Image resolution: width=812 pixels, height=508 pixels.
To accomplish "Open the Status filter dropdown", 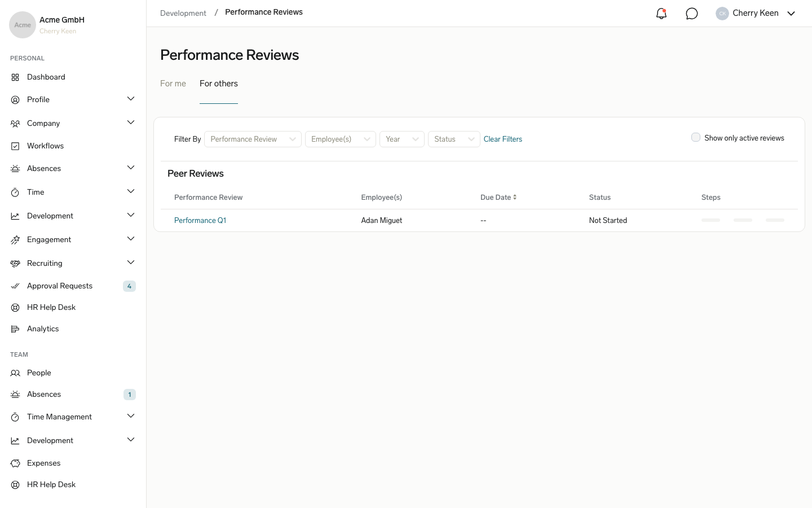I will (x=454, y=139).
